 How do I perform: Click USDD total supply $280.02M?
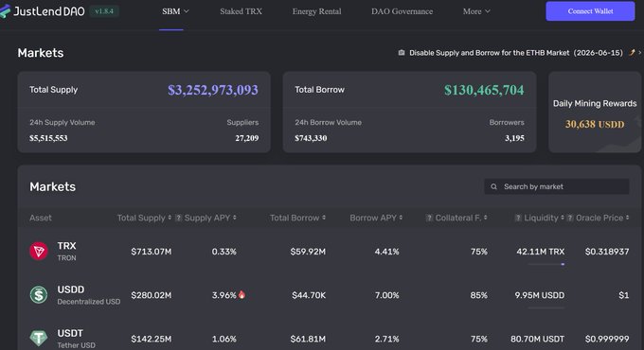(152, 295)
